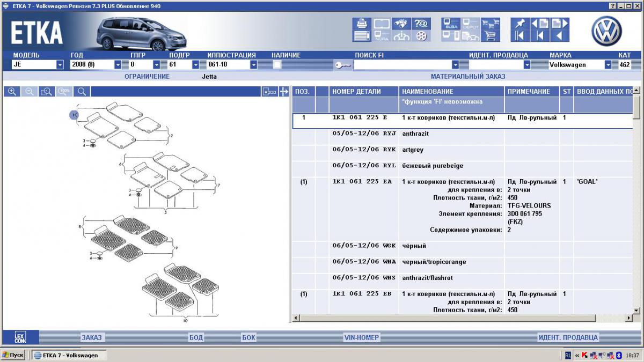
Task: Open the БОК bottom tab
Action: [x=248, y=338]
